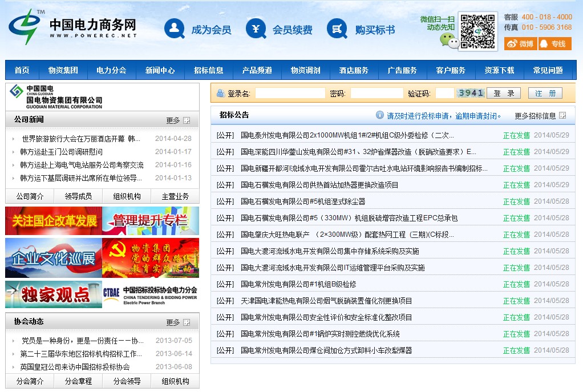The height and width of the screenshot is (392, 583).
Task: Open the 微博 Weibo button
Action: point(520,43)
